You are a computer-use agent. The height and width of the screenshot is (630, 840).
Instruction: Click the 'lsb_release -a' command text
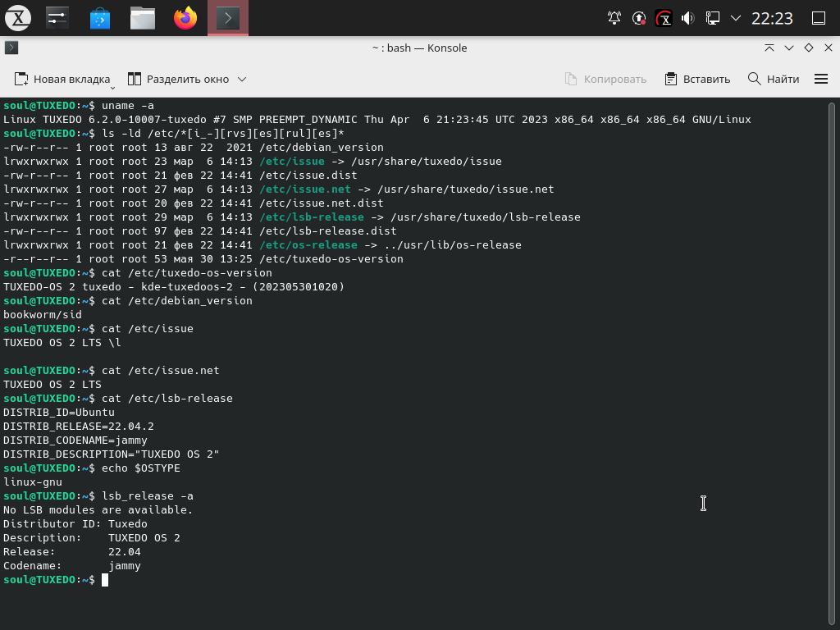(x=148, y=496)
